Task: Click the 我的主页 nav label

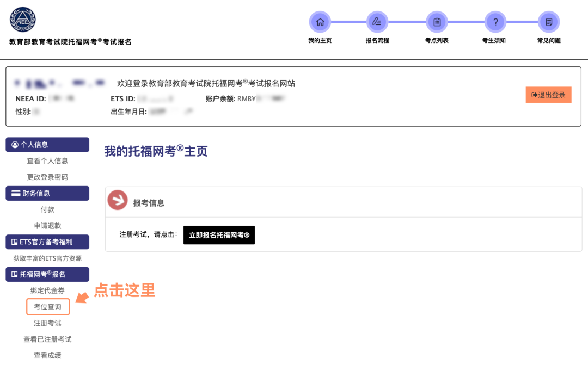Action: (320, 40)
